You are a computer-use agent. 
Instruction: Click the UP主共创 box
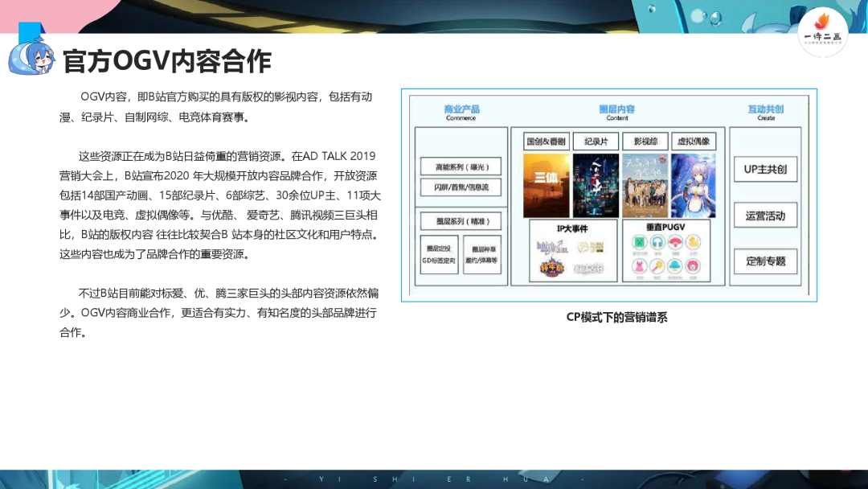pos(766,169)
